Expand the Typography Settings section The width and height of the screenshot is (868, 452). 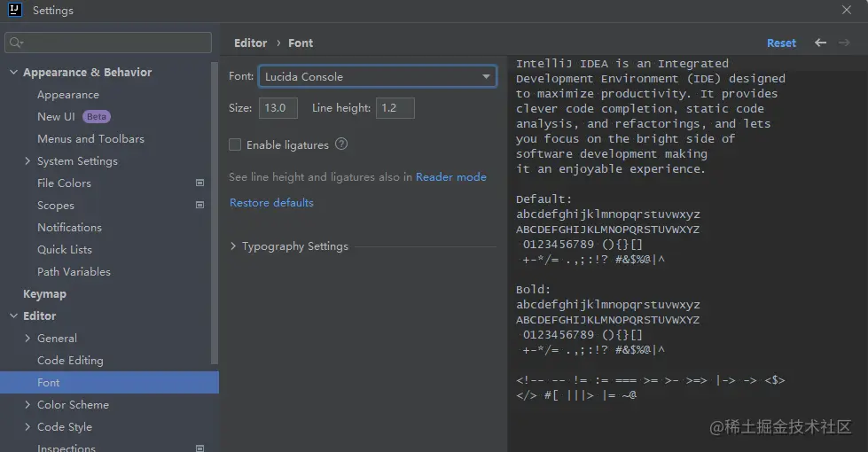234,246
